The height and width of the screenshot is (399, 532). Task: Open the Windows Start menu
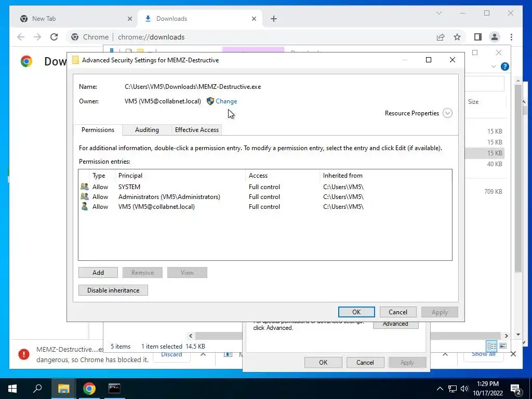point(12,389)
